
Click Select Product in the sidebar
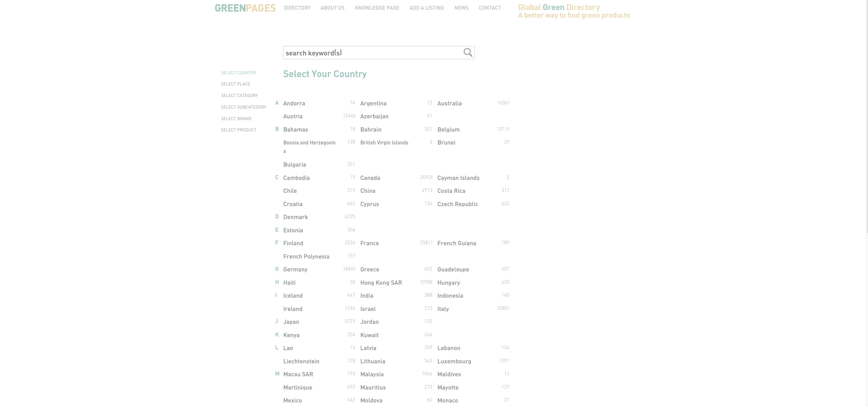[x=238, y=130]
